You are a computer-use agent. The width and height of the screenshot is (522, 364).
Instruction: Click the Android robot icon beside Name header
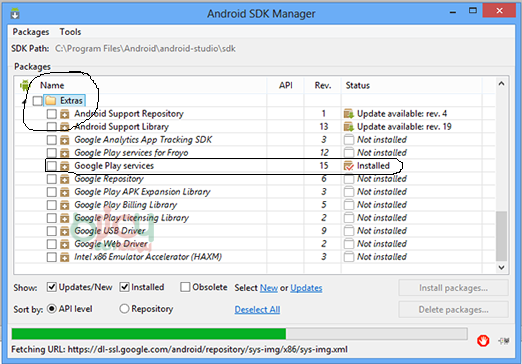[25, 85]
